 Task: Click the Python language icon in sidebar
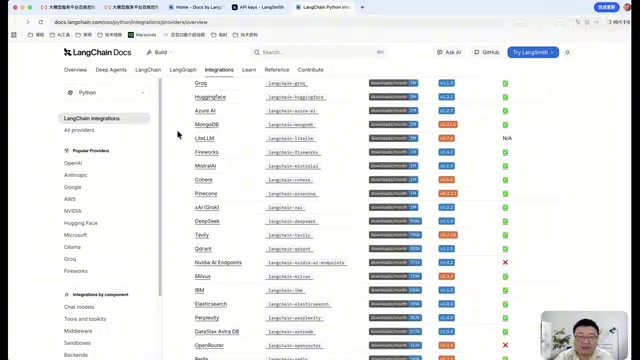coord(70,93)
